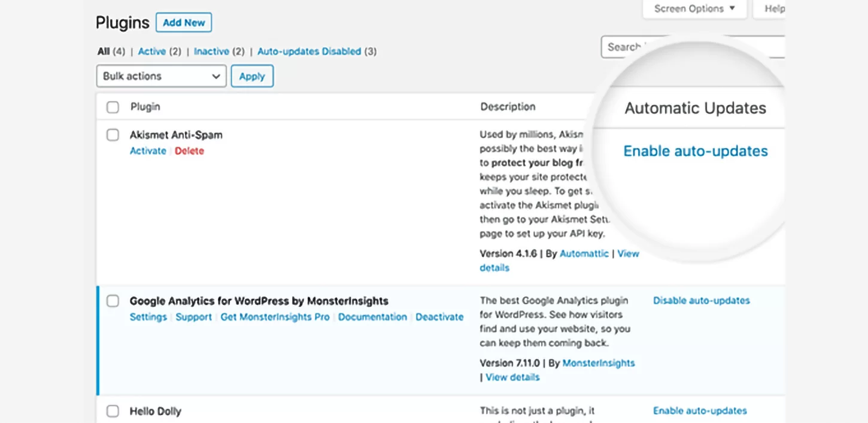This screenshot has width=868, height=423.
Task: Sort by the Plugin column header
Action: 145,107
